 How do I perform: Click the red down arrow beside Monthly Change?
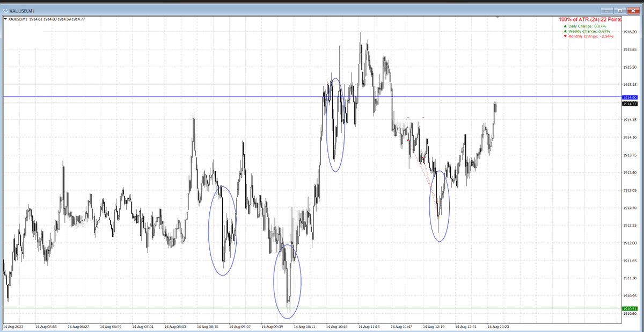(565, 37)
